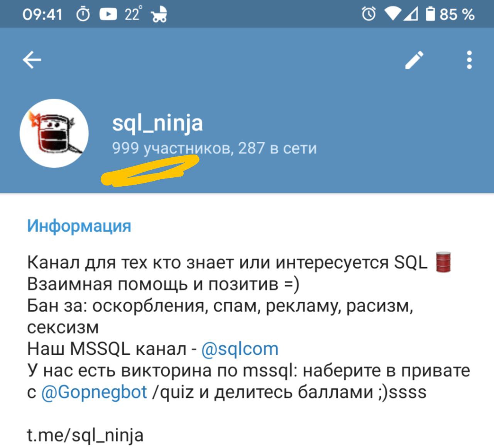
Task: Go back using the left arrow
Action: [x=32, y=60]
